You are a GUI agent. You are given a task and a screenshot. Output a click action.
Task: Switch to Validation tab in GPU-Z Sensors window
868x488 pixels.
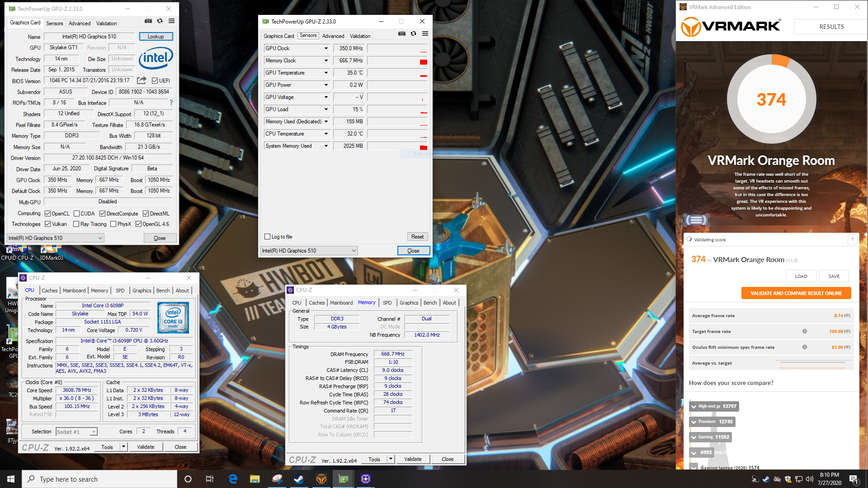[360, 36]
